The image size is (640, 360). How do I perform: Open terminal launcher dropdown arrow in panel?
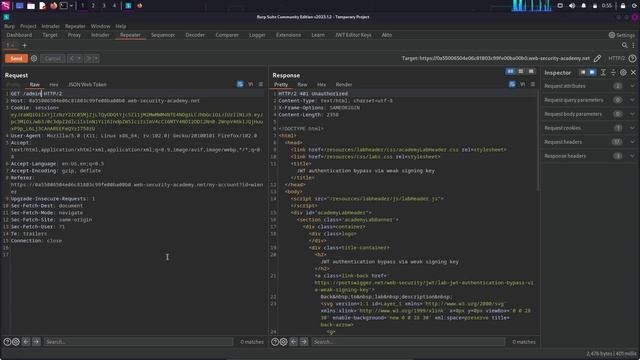71,6
